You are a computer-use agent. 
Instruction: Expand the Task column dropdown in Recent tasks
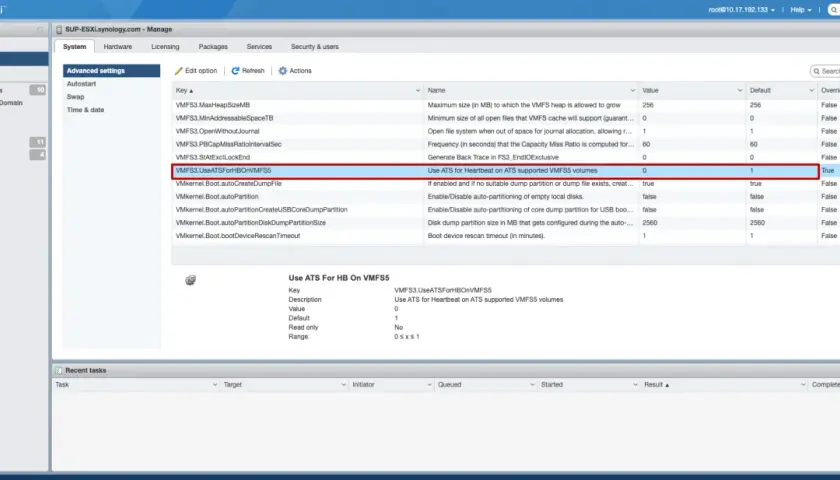pyautogui.click(x=215, y=385)
